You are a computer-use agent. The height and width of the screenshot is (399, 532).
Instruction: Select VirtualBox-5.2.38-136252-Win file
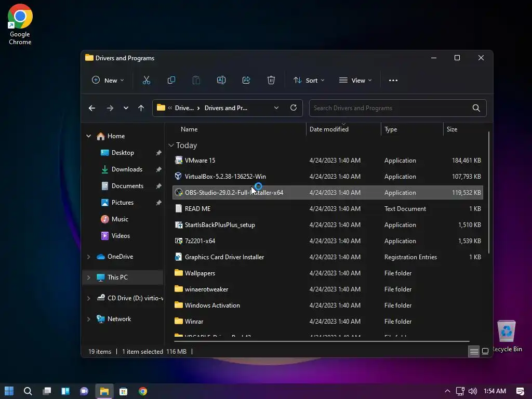[x=327, y=177]
